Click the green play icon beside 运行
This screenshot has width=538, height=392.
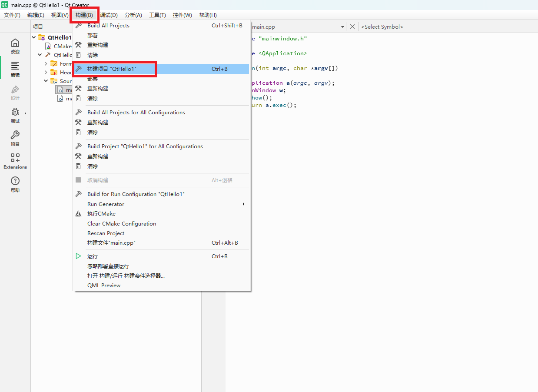(x=78, y=256)
